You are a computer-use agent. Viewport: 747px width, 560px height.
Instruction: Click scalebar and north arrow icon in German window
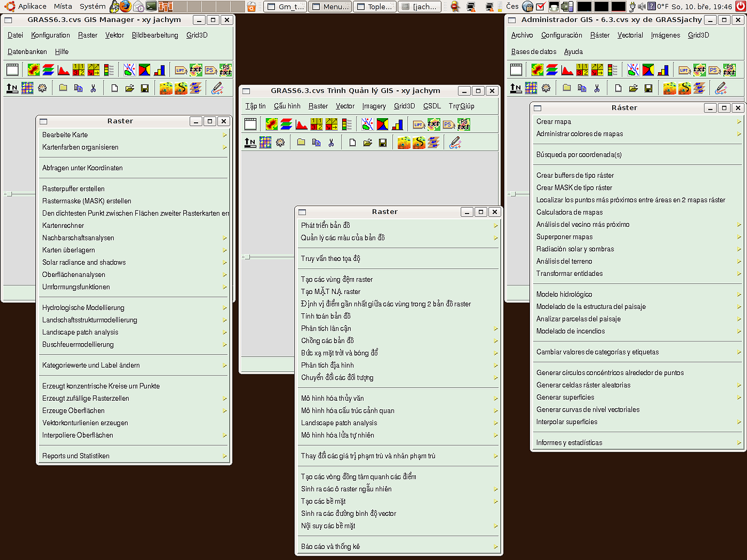pyautogui.click(x=12, y=88)
